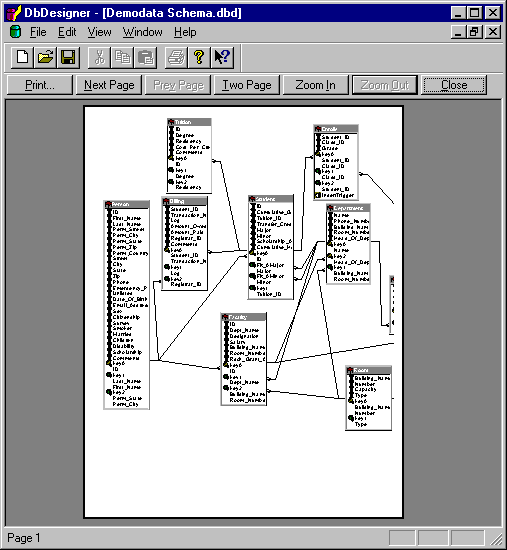Maximize the DbDesigner main window

(x=474, y=13)
